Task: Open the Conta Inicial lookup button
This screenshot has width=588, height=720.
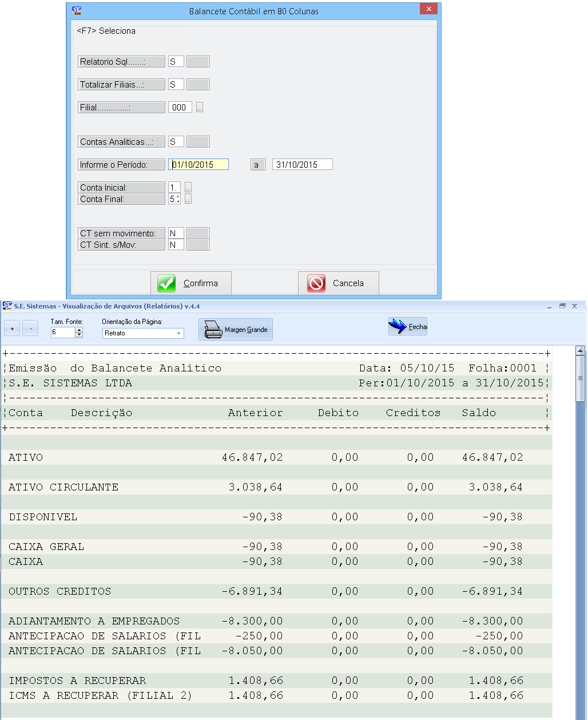Action: coord(188,188)
